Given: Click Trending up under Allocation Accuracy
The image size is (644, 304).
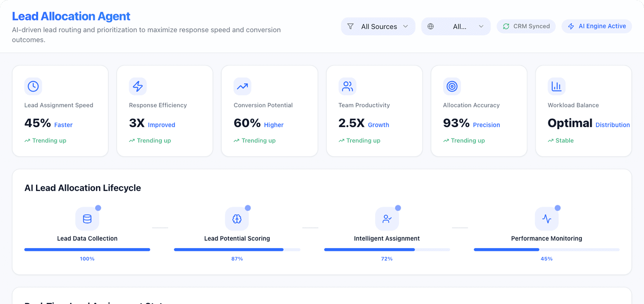Looking at the screenshot, I should (467, 140).
